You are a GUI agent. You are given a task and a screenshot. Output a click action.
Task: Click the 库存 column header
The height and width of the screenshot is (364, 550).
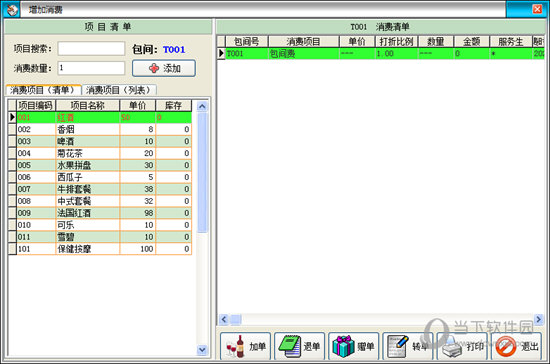[173, 105]
